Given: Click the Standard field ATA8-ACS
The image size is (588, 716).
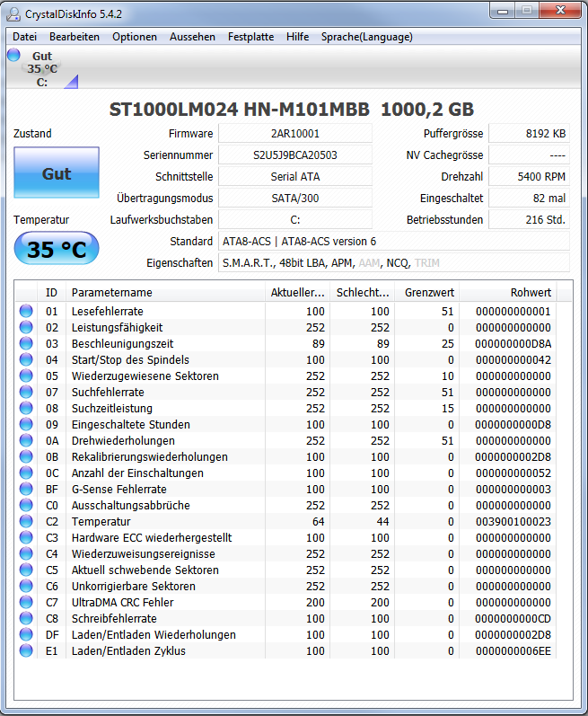Looking at the screenshot, I should [x=394, y=241].
